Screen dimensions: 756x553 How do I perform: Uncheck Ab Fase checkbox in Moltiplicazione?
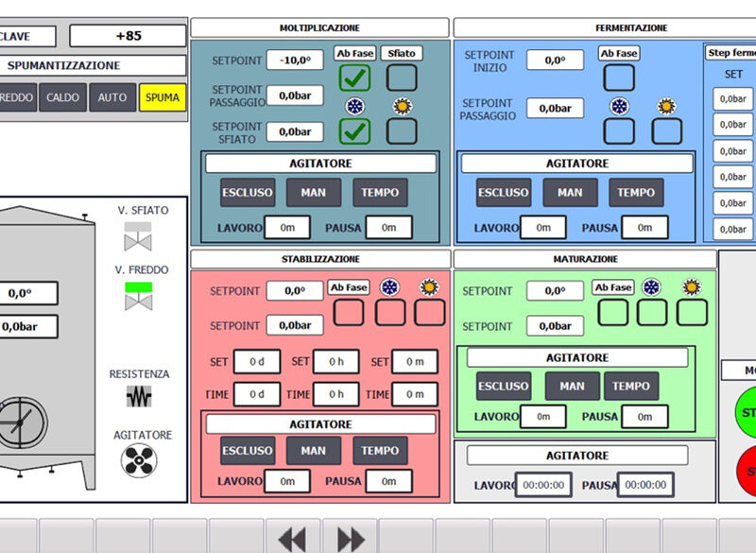point(354,78)
